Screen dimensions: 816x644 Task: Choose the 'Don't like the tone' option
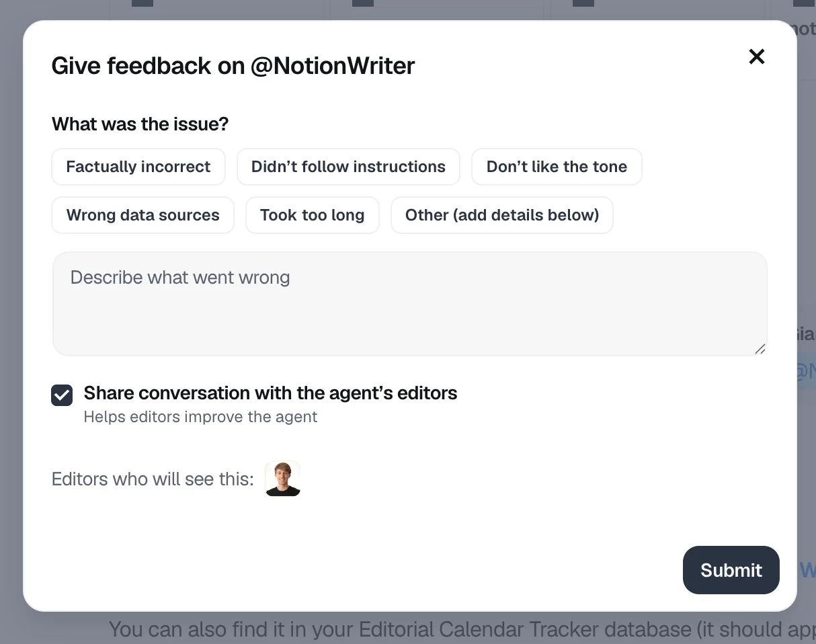coord(557,166)
